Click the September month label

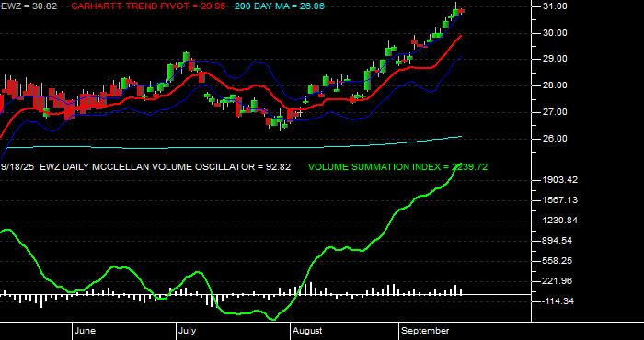425,331
